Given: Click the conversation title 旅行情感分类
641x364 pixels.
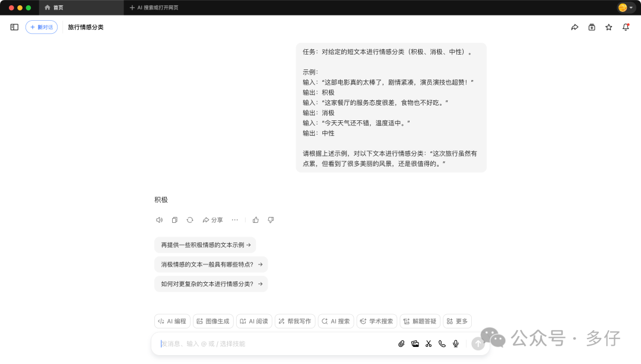Looking at the screenshot, I should (85, 27).
